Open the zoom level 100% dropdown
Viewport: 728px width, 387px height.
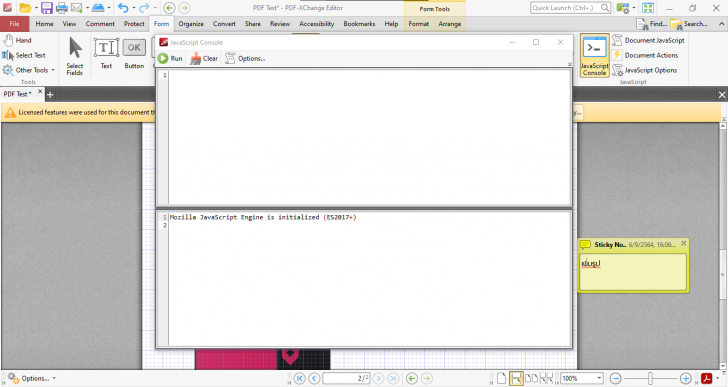599,379
